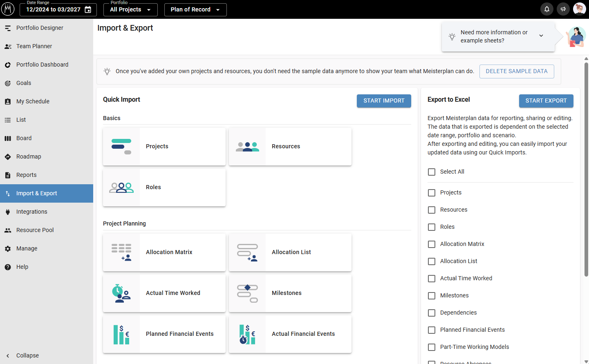Image resolution: width=589 pixels, height=364 pixels.
Task: Check the Allocation Matrix export checkbox
Action: coord(432,244)
